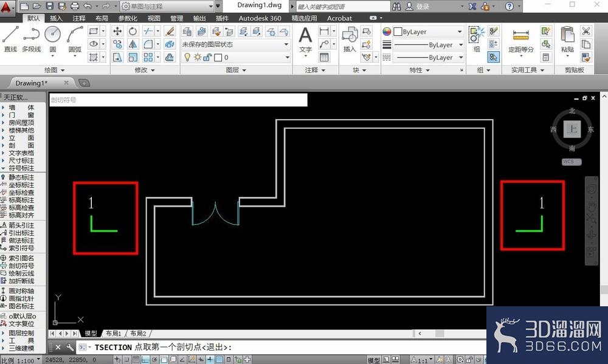
Task: Click the horizontal scrollbar thumb
Action: [x=440, y=334]
